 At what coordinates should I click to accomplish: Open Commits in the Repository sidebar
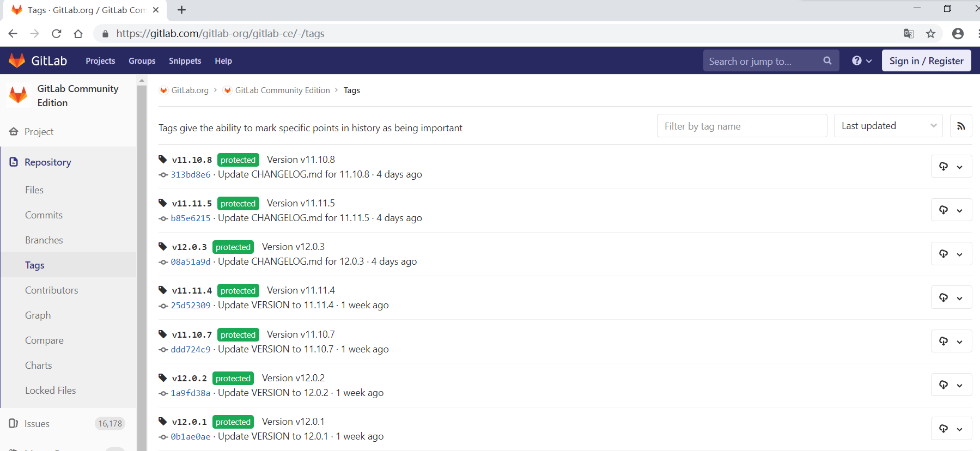pyautogui.click(x=44, y=215)
